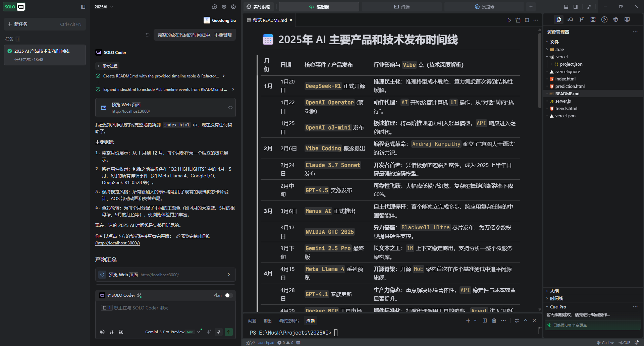Open the user account icon
644x346 pixels.
(x=233, y=7)
